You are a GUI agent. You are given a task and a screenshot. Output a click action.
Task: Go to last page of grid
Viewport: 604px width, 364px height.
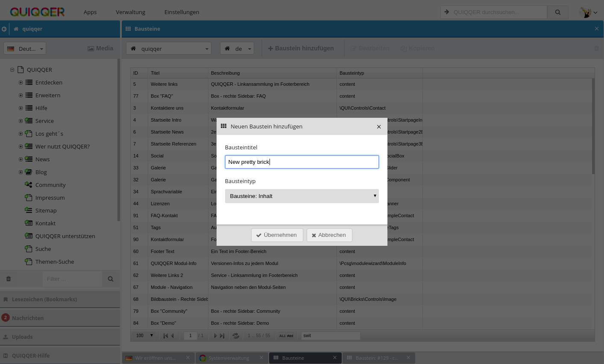222,336
